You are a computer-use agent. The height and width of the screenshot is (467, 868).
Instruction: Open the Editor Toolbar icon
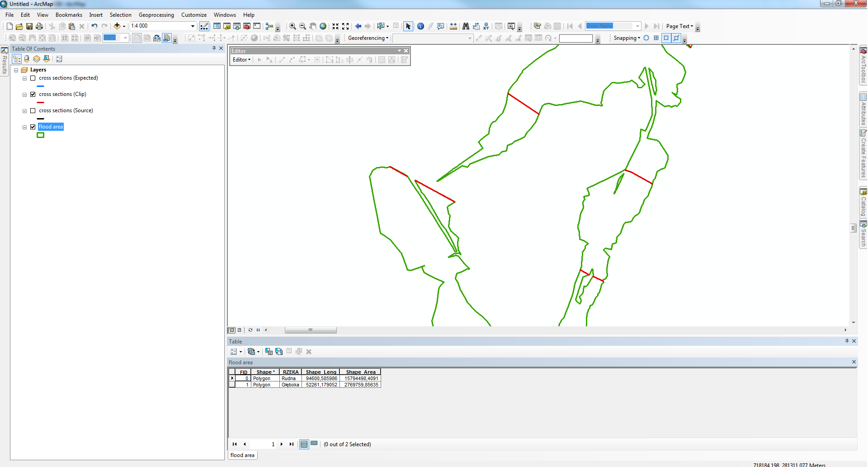(x=204, y=26)
